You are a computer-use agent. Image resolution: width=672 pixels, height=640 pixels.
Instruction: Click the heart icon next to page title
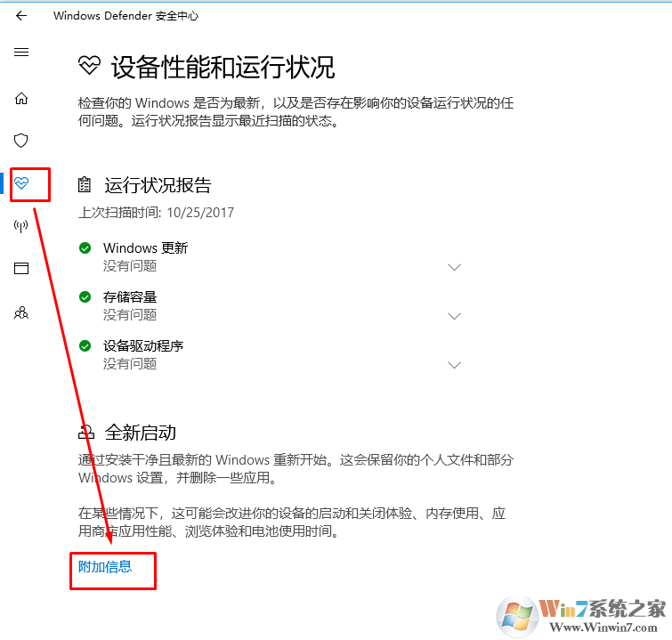tap(89, 66)
